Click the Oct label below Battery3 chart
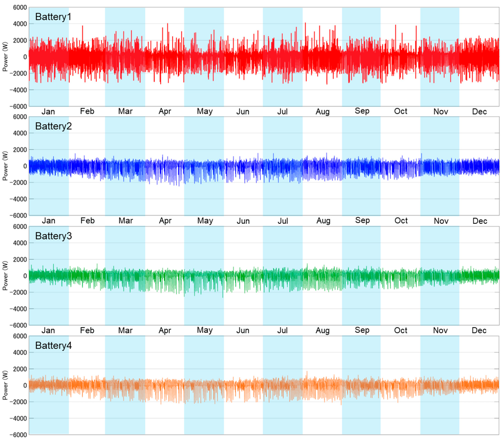The image size is (504, 442). (x=401, y=330)
